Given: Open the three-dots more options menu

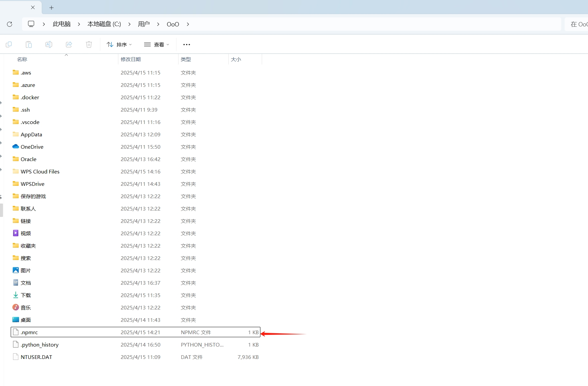Looking at the screenshot, I should click(x=187, y=44).
